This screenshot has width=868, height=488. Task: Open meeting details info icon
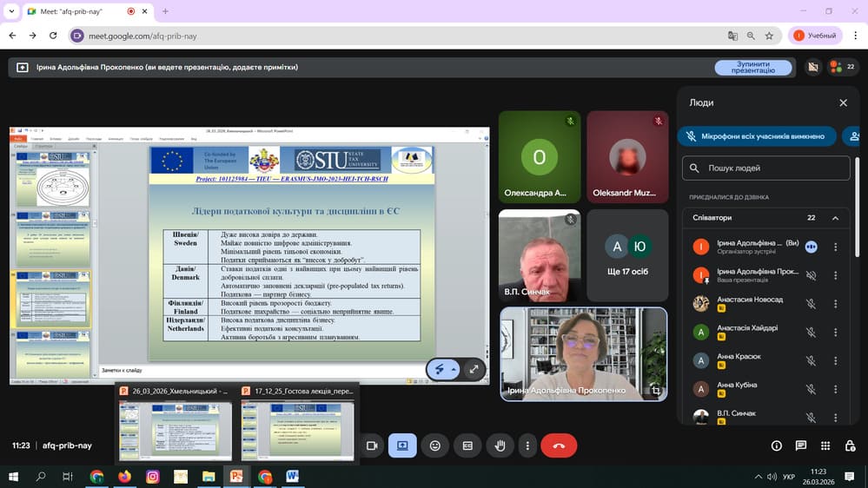[x=777, y=445]
